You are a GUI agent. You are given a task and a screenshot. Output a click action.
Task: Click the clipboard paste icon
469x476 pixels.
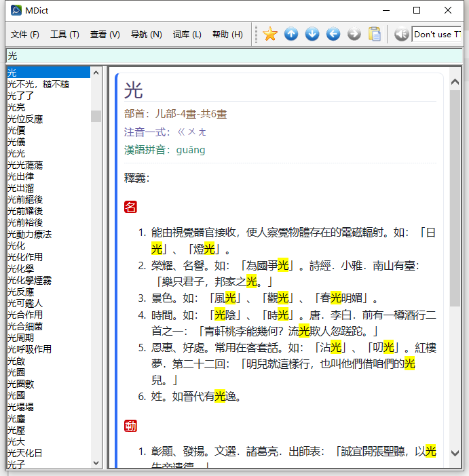(x=375, y=34)
